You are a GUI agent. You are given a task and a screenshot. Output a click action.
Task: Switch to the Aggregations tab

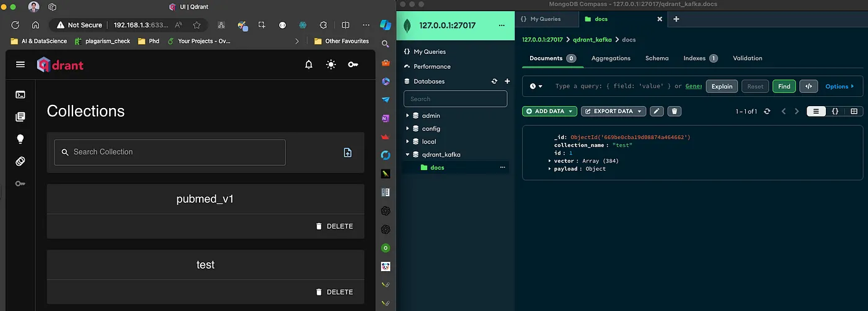click(611, 58)
